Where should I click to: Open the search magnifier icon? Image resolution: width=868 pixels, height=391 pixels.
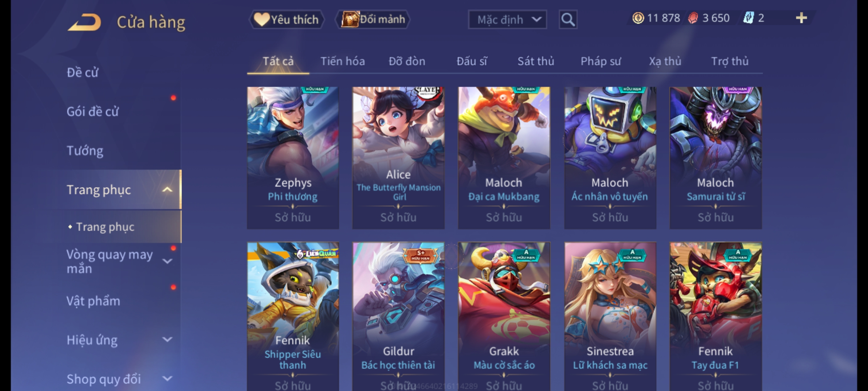coord(568,20)
